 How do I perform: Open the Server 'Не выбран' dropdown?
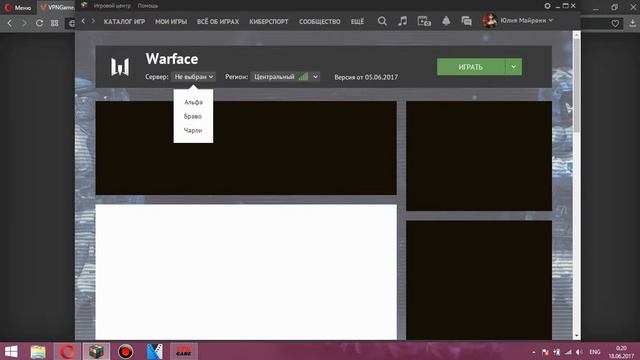click(x=193, y=77)
